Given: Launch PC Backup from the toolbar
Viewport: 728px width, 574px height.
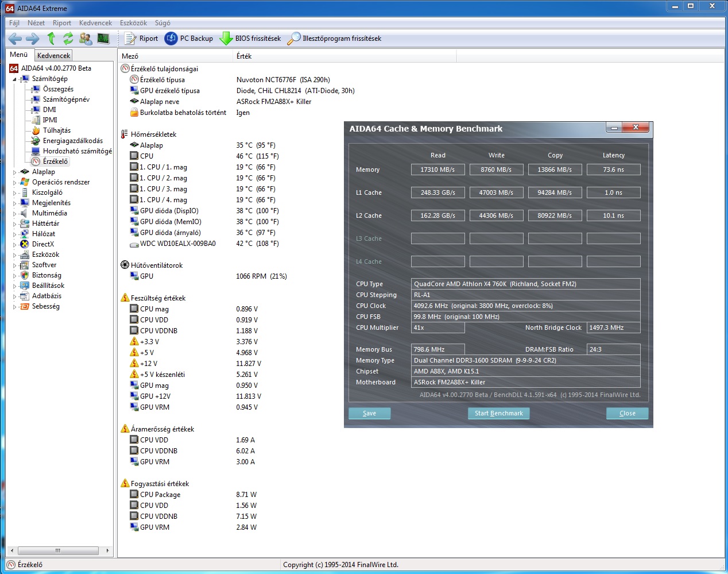Looking at the screenshot, I should tap(189, 38).
